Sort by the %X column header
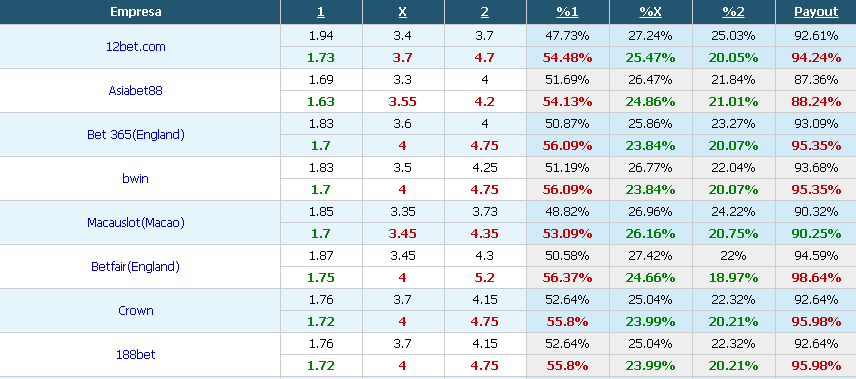The width and height of the screenshot is (856, 379). [x=650, y=12]
